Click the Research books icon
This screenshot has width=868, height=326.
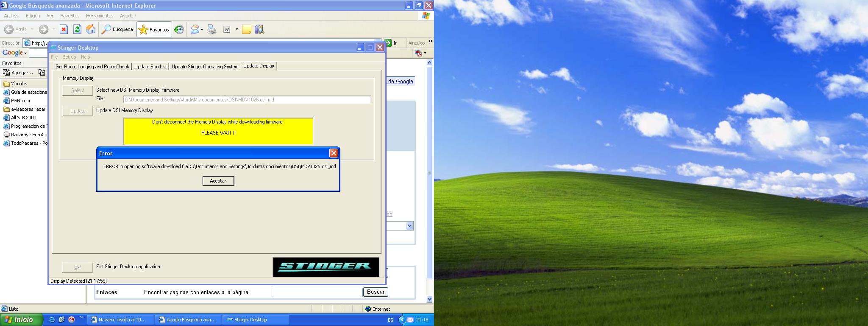point(259,29)
